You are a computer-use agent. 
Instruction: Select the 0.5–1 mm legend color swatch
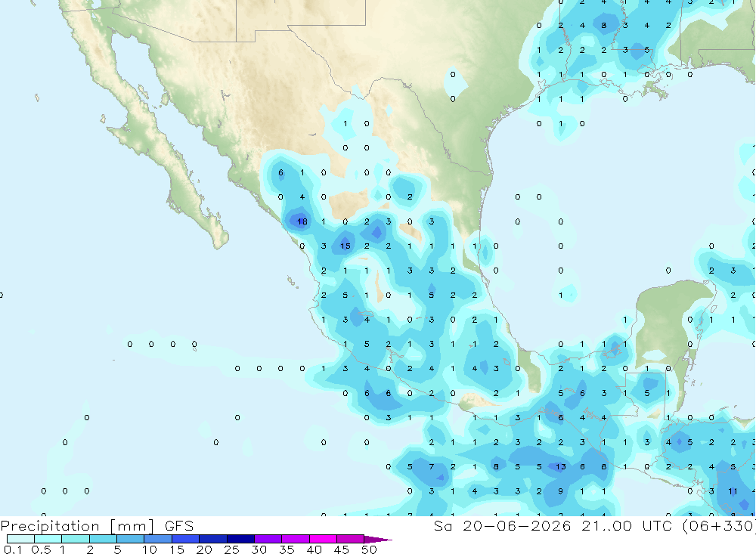[48, 539]
